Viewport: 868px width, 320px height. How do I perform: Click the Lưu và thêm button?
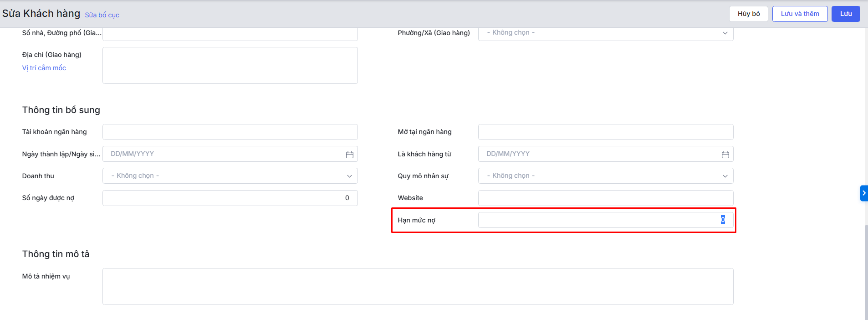[799, 14]
